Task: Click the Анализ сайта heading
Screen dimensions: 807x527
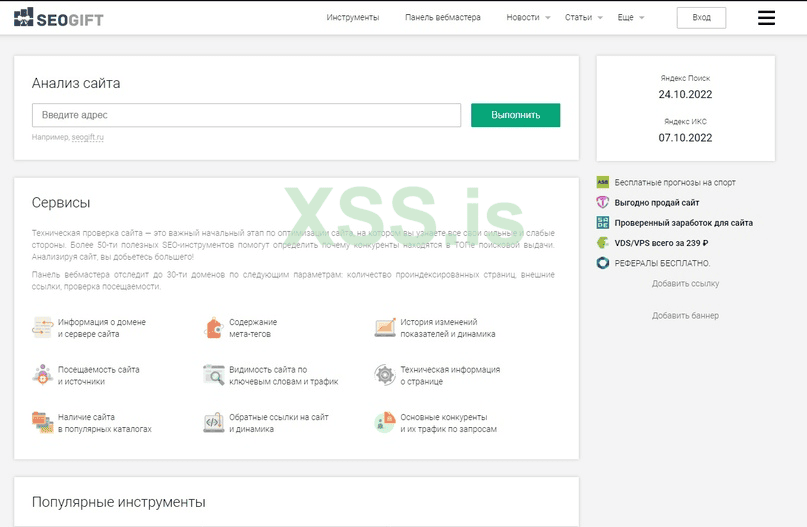Action: 76,83
